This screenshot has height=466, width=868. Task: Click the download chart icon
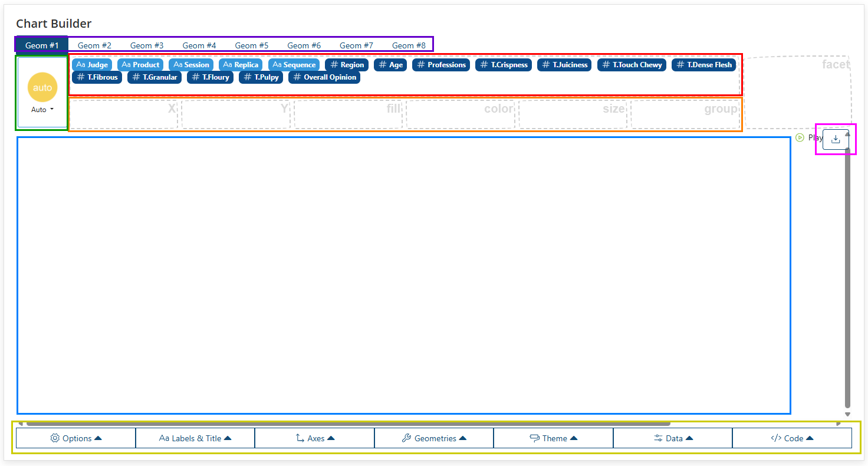[x=835, y=139]
